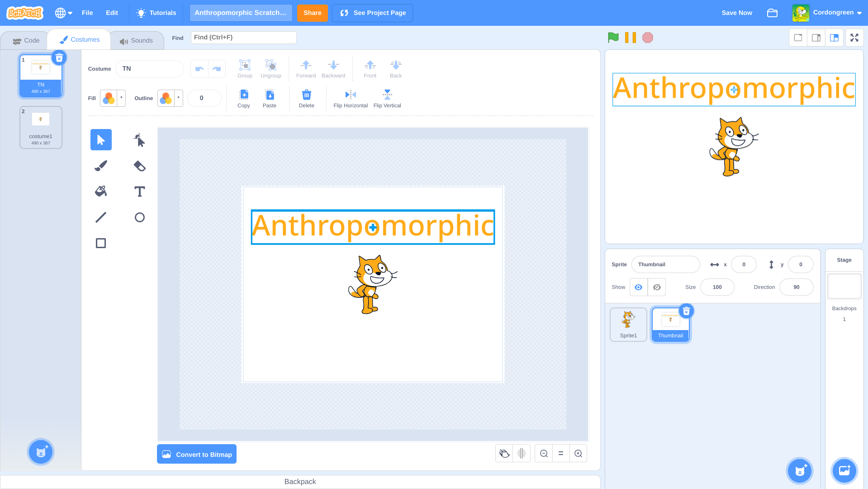
Task: Expand the Outline color dropdown
Action: (x=178, y=98)
